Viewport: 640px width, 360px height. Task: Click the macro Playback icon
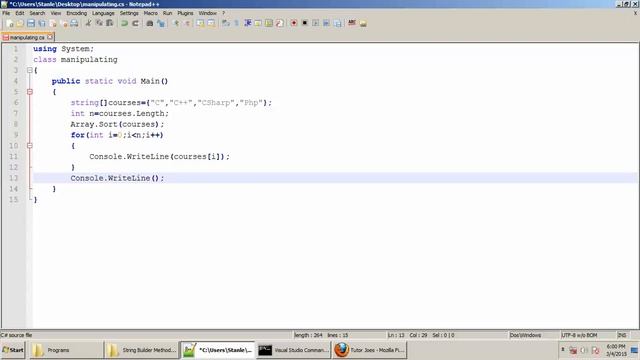(316, 23)
